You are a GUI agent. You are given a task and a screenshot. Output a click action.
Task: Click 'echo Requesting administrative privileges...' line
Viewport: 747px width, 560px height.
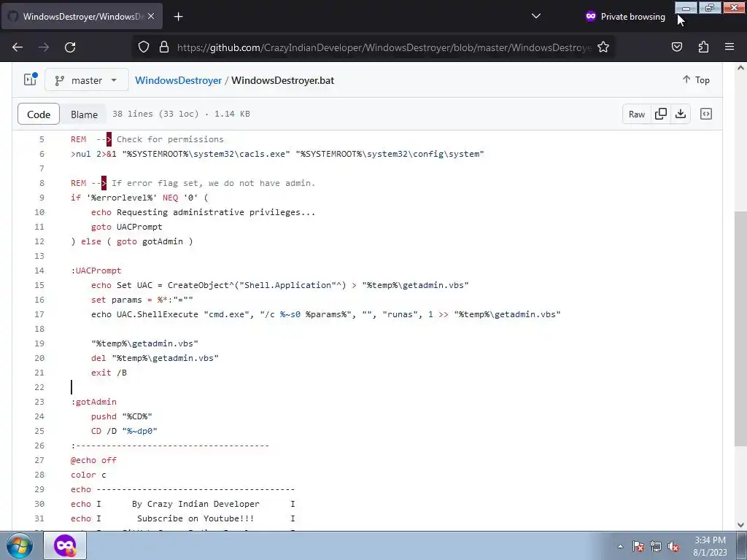[x=204, y=212]
